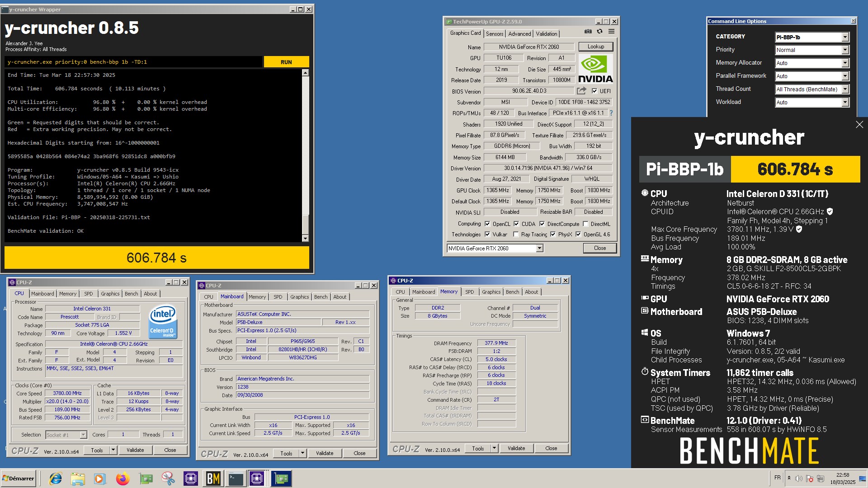Open the CATEGORY dropdown showing Pi-BBP-1b
The width and height of the screenshot is (868, 488).
(812, 37)
